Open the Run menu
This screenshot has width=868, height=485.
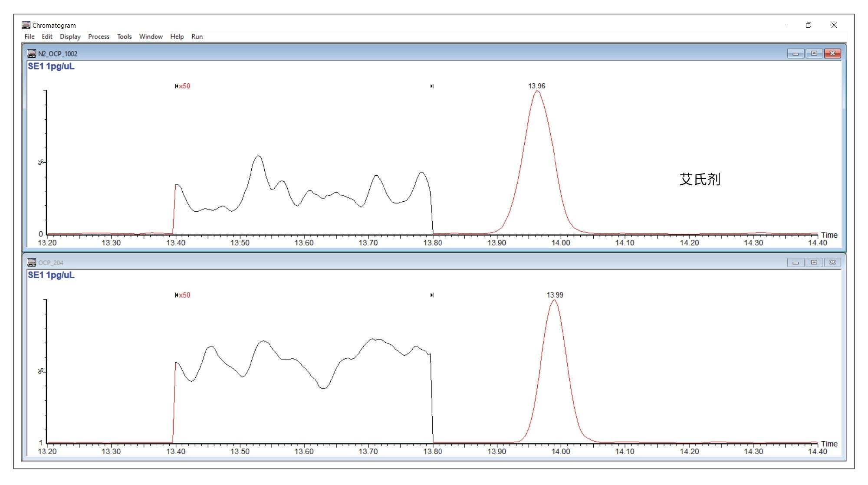197,36
